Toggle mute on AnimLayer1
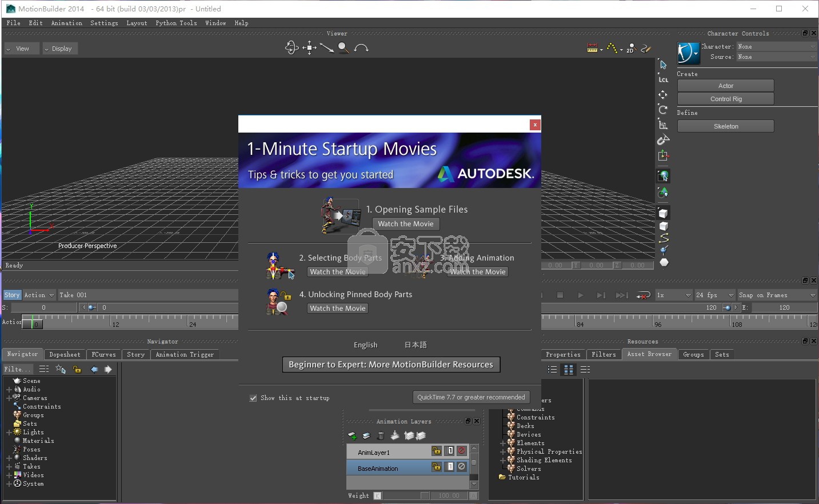Viewport: 819px width, 504px height. point(462,451)
